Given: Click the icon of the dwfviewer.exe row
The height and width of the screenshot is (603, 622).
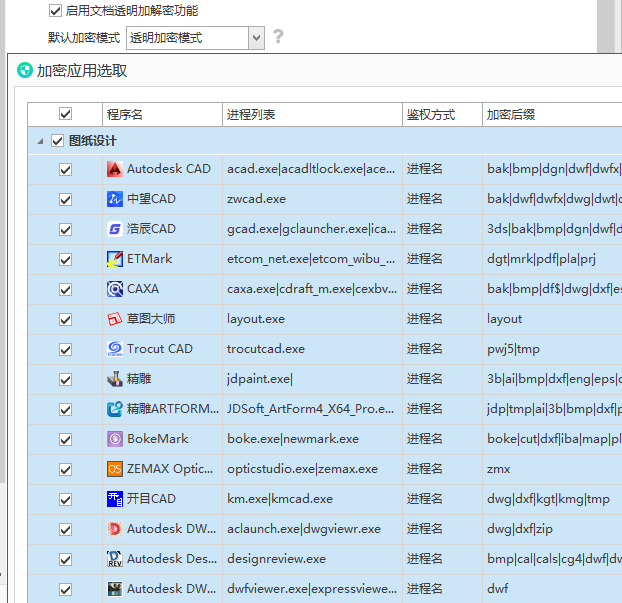Looking at the screenshot, I should click(x=115, y=589).
